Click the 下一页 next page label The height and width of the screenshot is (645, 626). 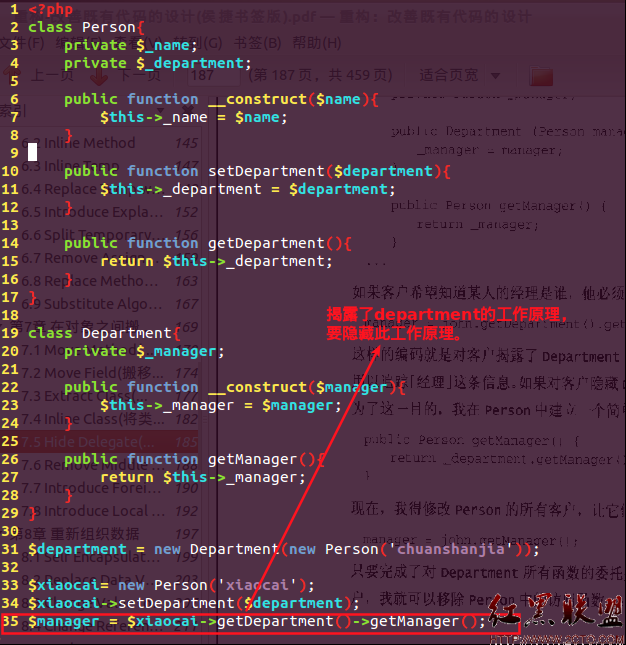(140, 75)
